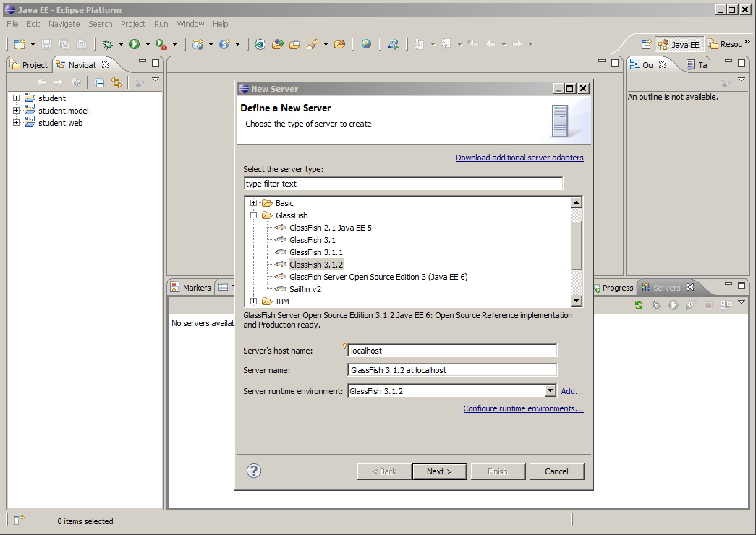The image size is (756, 535).
Task: Click the Run External Tools icon
Action: 161,44
